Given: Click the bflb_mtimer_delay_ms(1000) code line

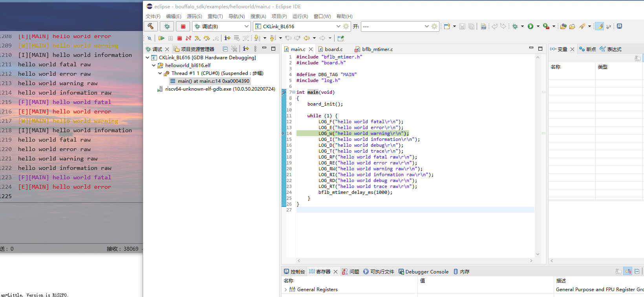Looking at the screenshot, I should tap(355, 192).
